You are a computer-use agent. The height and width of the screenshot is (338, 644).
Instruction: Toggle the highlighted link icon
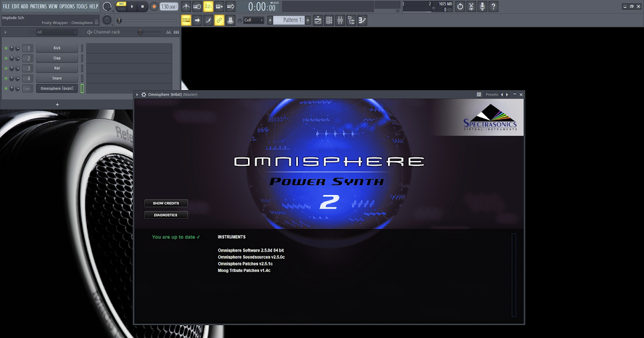point(219,20)
